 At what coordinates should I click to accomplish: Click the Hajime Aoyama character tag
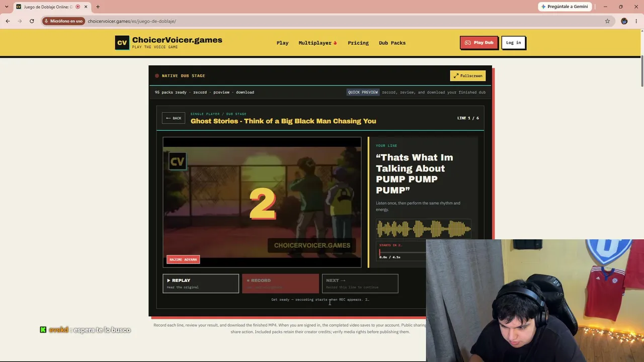click(183, 259)
